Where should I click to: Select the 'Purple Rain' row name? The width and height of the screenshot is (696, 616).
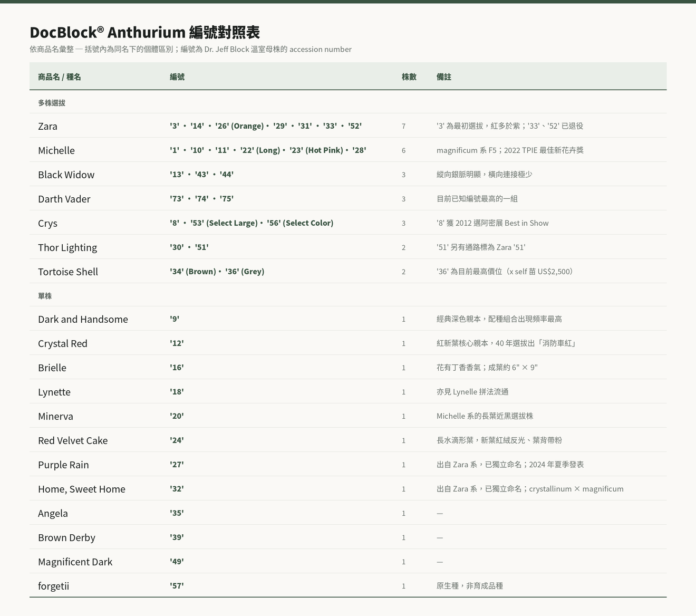63,465
